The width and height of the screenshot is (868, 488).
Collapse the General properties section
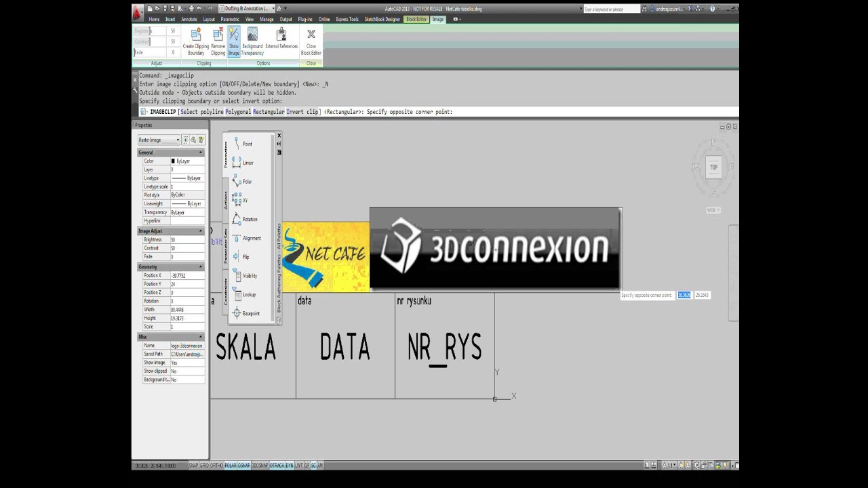coord(201,152)
